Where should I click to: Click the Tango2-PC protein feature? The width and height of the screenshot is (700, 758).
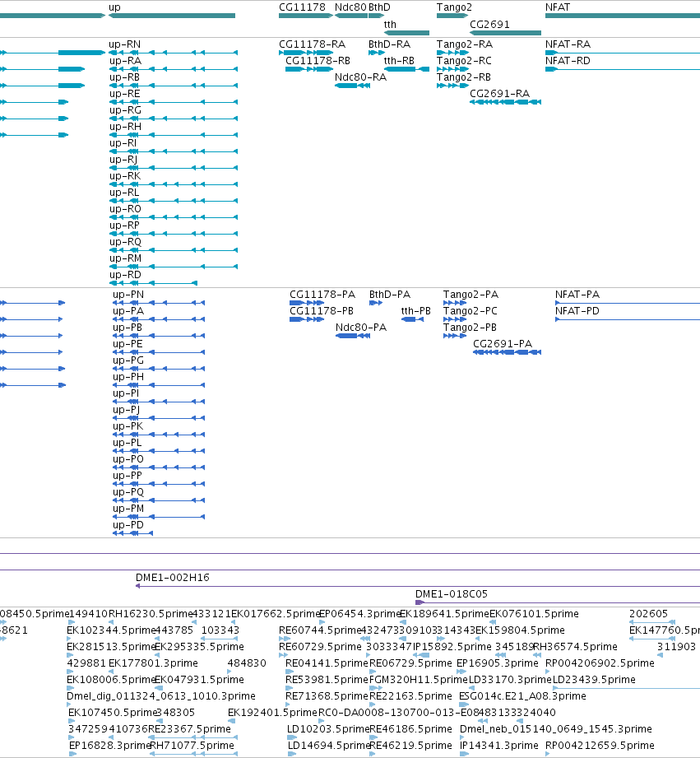tap(455, 319)
